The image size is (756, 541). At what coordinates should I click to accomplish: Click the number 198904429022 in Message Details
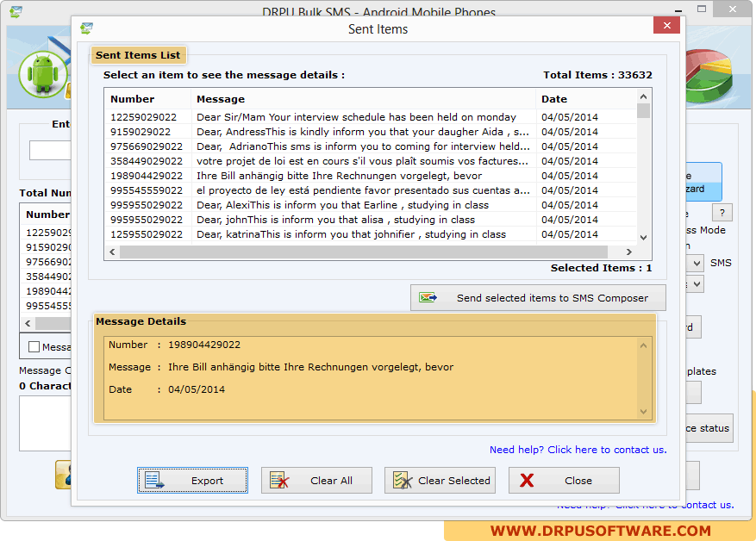coord(204,345)
